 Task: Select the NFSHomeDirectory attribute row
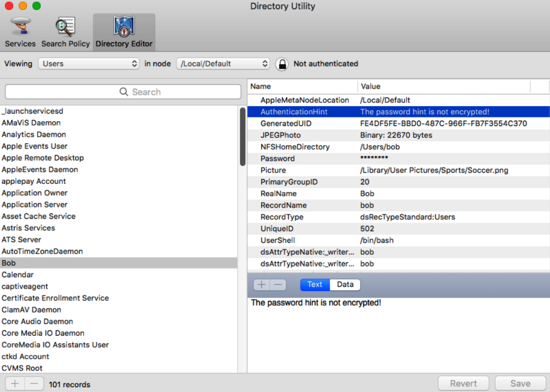click(399, 147)
